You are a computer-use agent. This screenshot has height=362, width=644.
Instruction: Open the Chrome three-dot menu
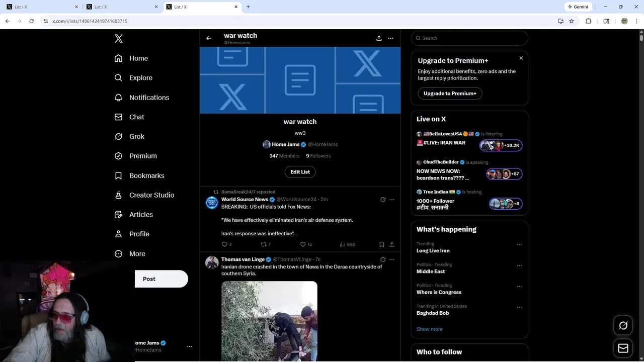[637, 21]
